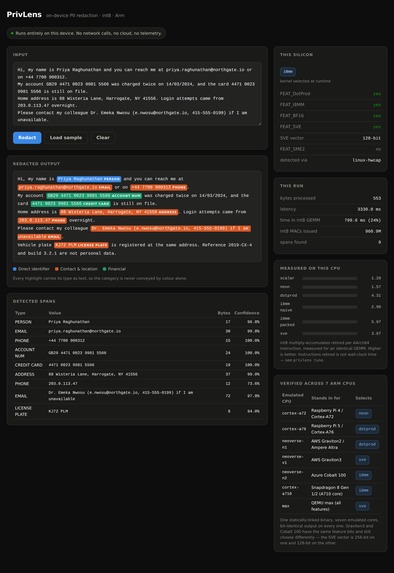The image size is (394, 573).
Task: Click the neon benchmark bar under Measured
Action: (330, 287)
